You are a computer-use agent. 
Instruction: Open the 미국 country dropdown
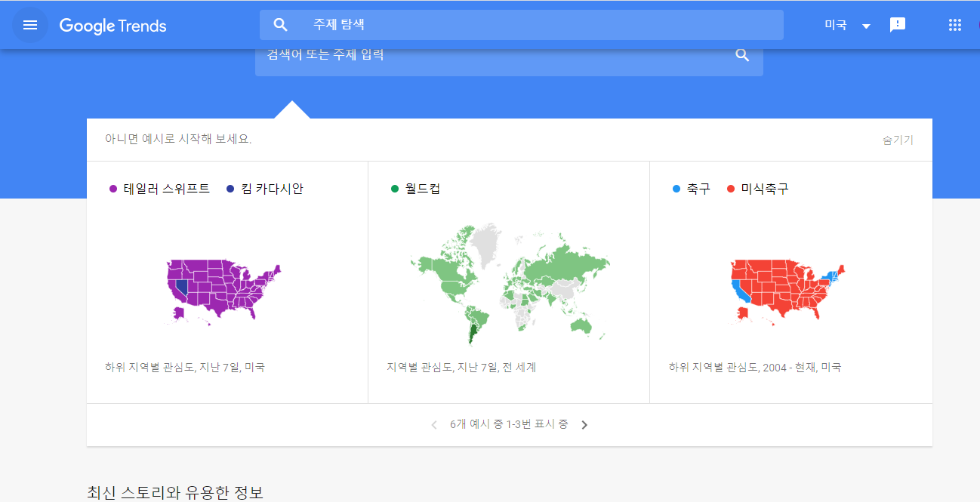848,25
